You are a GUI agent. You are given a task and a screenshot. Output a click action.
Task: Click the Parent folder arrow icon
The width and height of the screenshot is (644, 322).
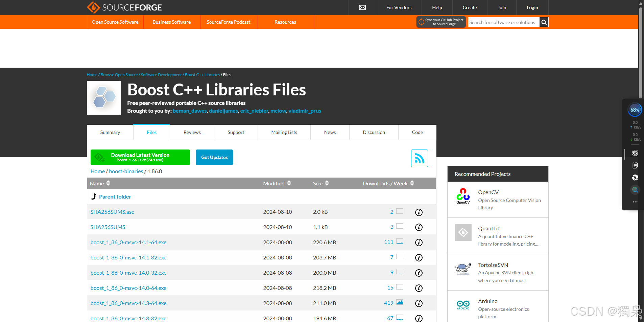pos(94,196)
